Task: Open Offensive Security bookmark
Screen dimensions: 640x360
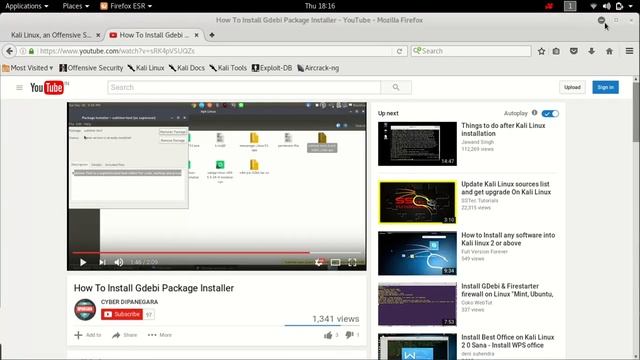Action: click(91, 68)
